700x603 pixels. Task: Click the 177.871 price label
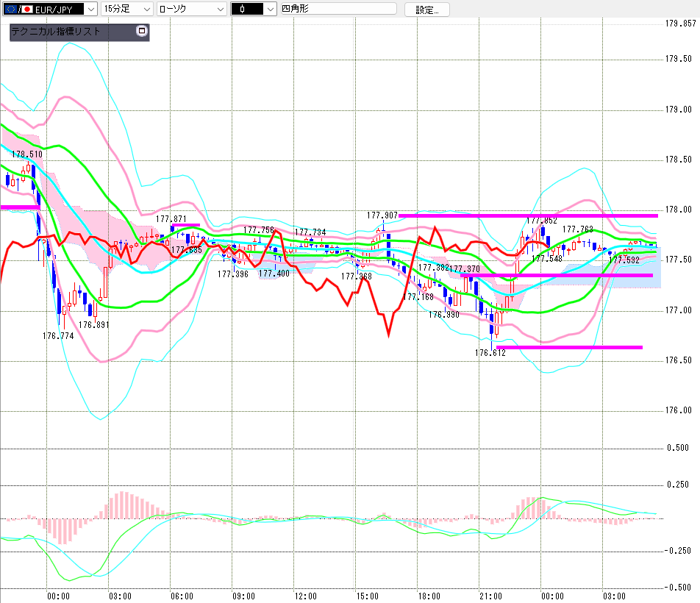tap(171, 219)
